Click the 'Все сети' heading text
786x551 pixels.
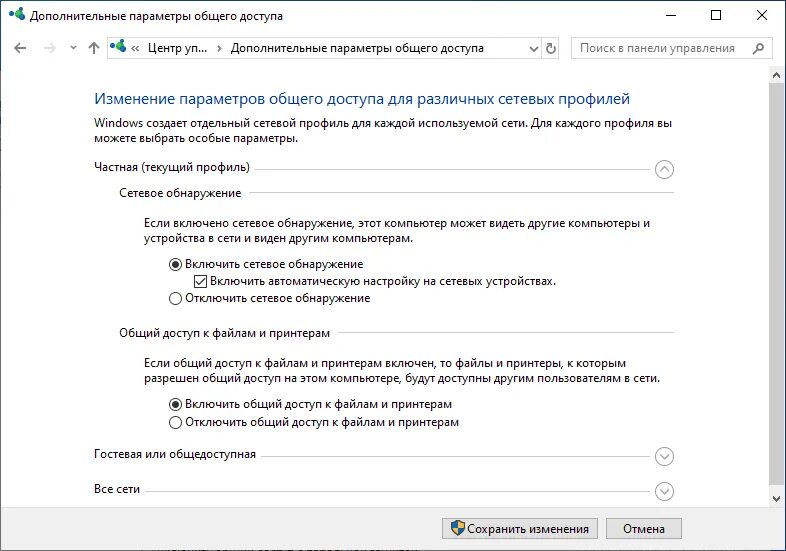[117, 489]
